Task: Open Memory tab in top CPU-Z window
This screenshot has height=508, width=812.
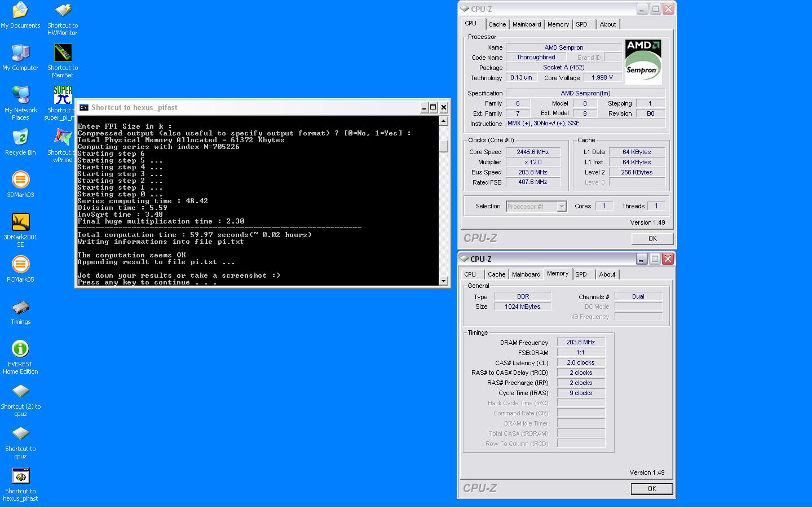Action: tap(558, 24)
